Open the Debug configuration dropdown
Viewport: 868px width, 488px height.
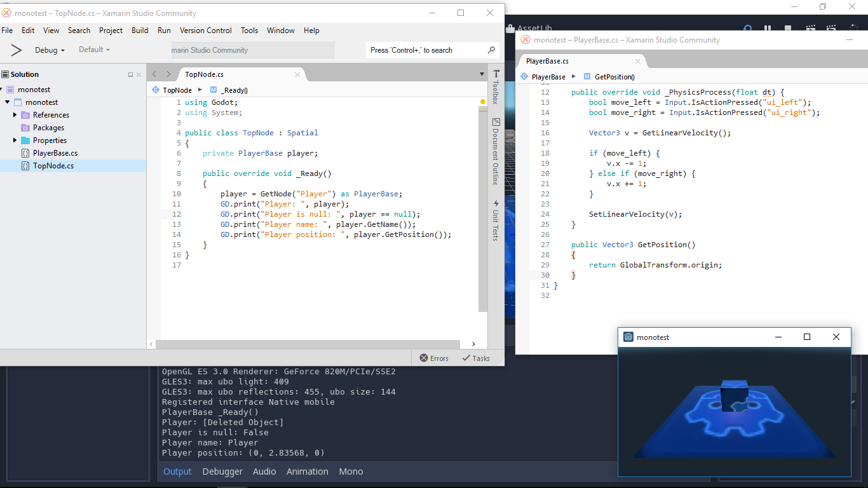point(49,50)
